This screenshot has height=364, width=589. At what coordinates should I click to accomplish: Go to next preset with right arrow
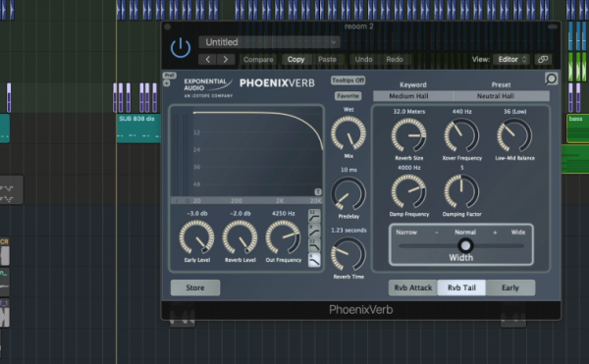226,59
